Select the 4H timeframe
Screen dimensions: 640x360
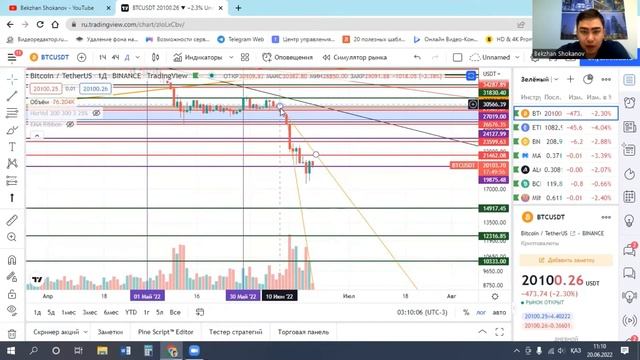(x=116, y=58)
